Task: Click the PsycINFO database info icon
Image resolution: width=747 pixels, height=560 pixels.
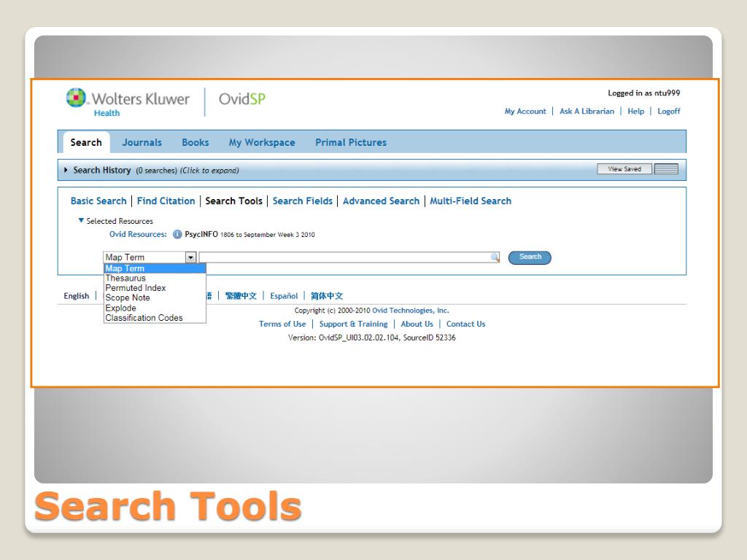Action: (x=177, y=234)
